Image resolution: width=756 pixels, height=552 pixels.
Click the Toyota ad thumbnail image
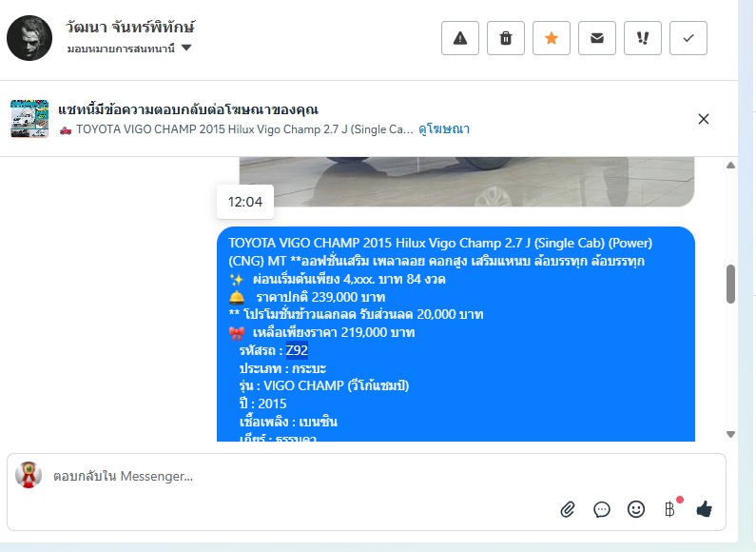[29, 119]
